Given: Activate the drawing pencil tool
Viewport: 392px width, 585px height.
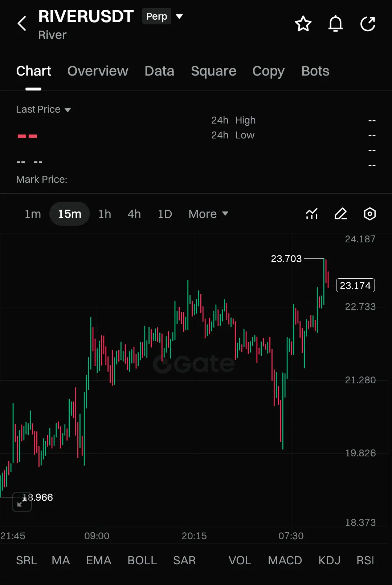Looking at the screenshot, I should (340, 214).
